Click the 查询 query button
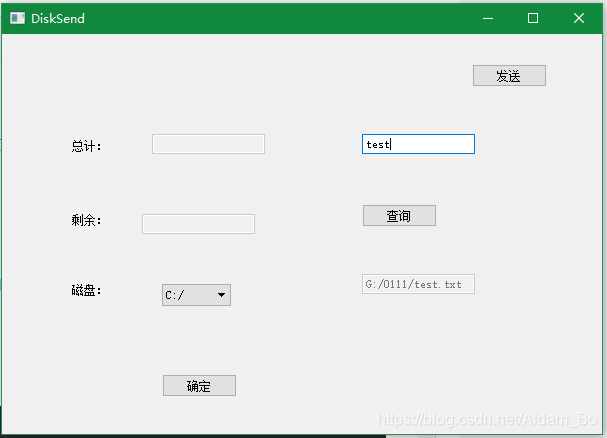The width and height of the screenshot is (607, 438). click(399, 215)
